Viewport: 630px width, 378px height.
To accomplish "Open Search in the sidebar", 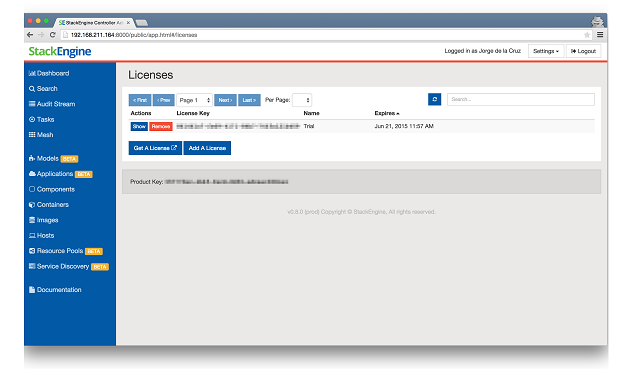I will click(x=43, y=89).
